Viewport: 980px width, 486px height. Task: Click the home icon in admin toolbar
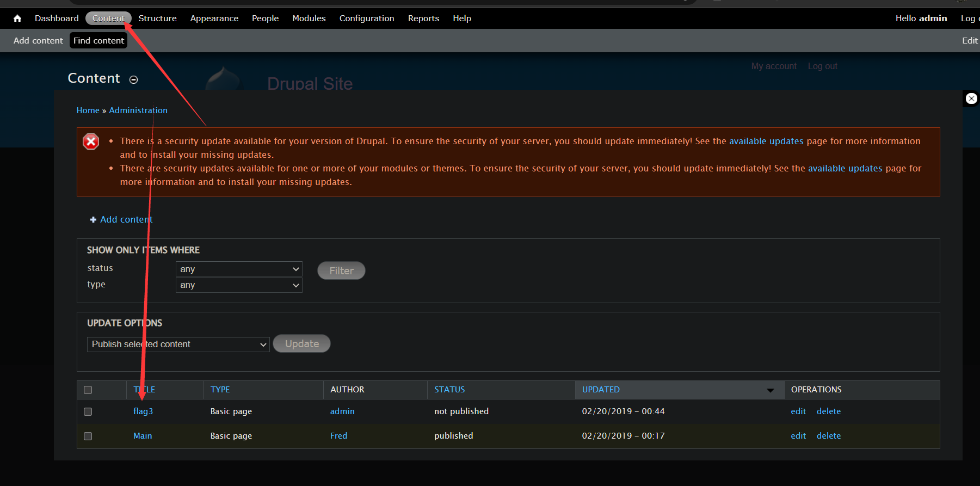17,19
